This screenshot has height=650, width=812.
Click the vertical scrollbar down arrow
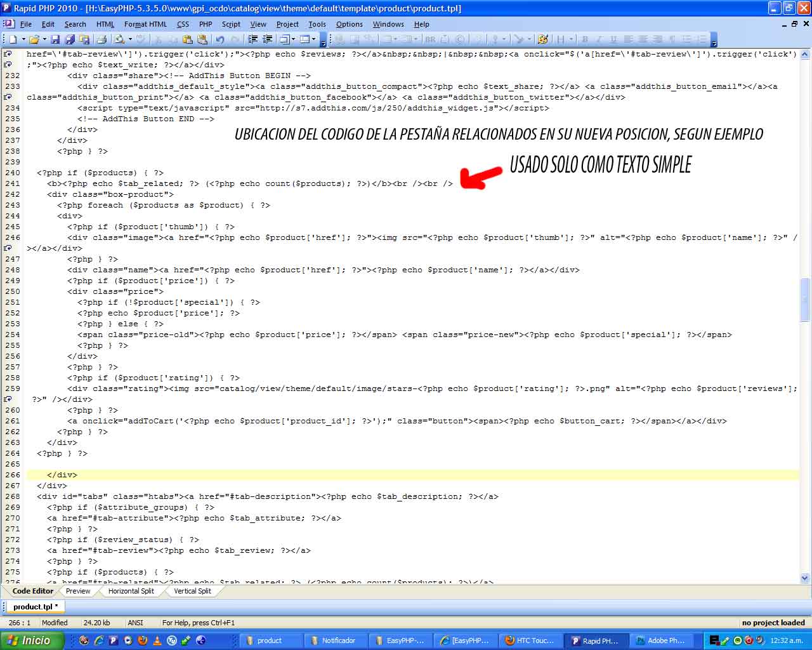[805, 578]
